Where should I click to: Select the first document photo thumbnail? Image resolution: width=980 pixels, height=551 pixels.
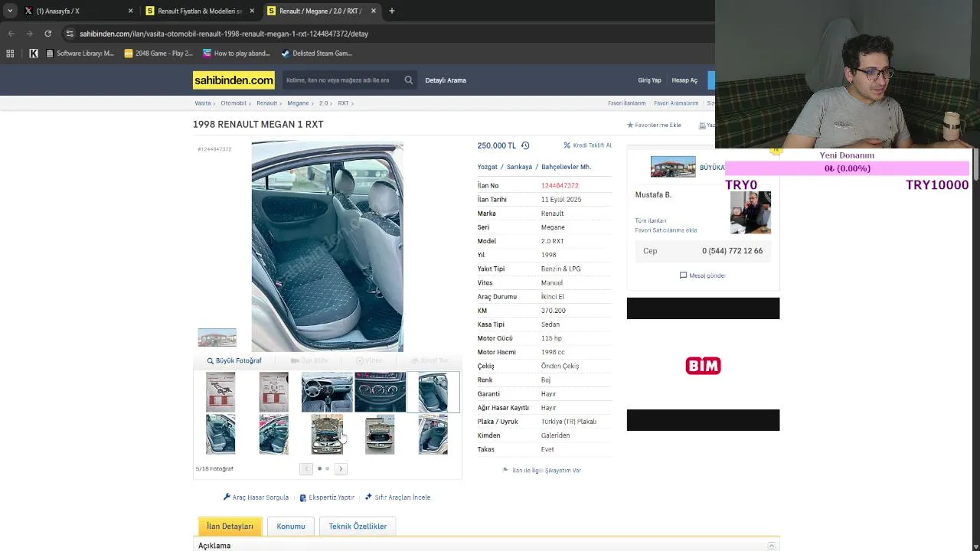(220, 392)
